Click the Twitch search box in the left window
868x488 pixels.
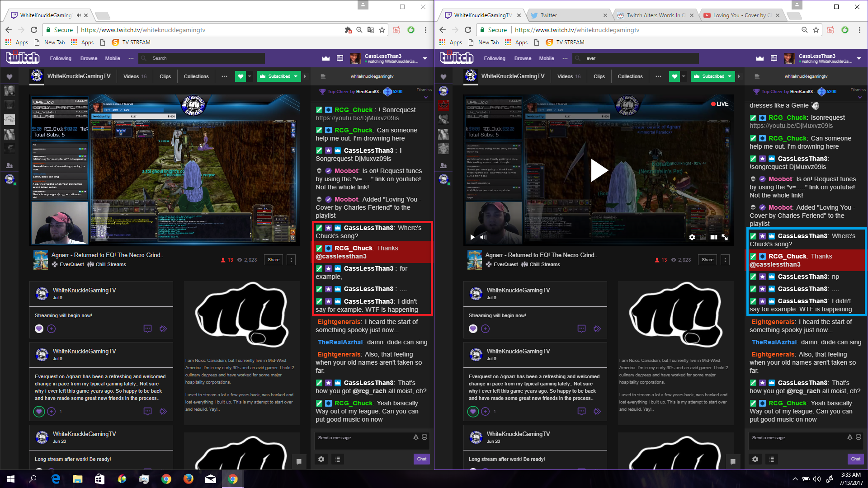(x=202, y=58)
